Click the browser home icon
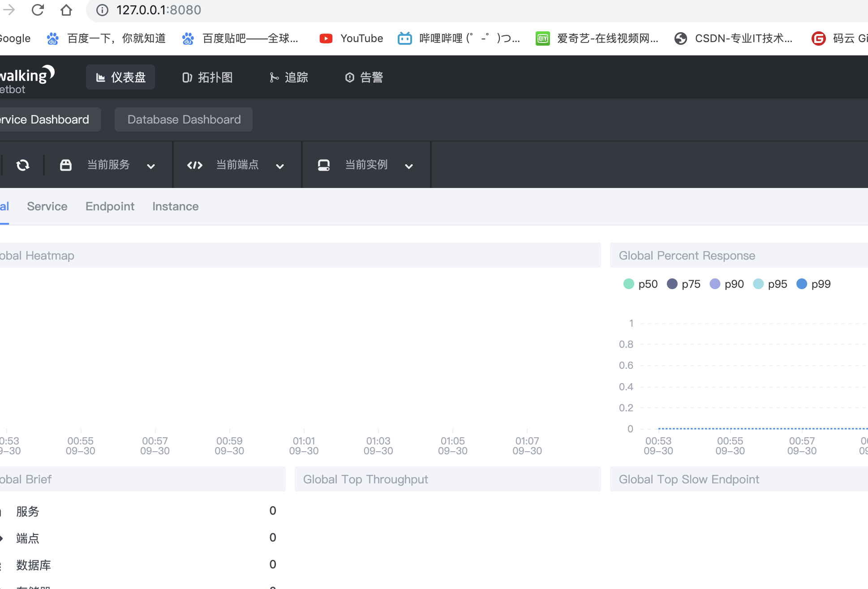The width and height of the screenshot is (868, 589). [x=66, y=10]
